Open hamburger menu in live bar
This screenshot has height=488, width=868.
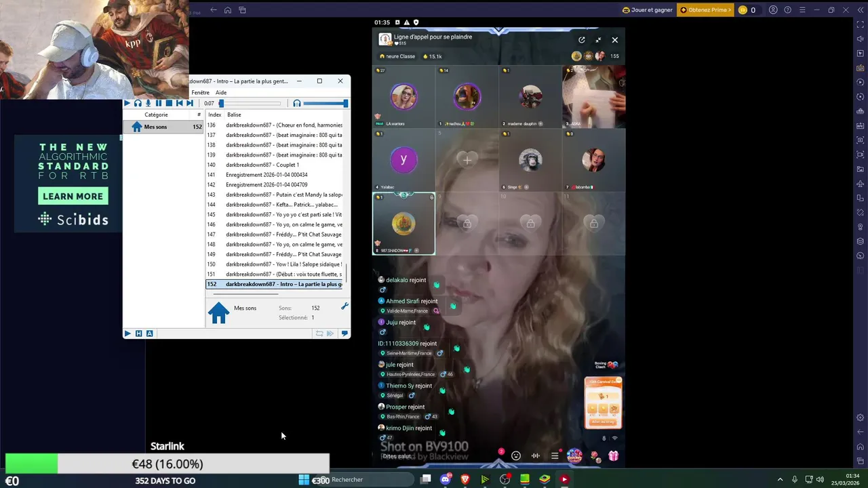tap(555, 455)
